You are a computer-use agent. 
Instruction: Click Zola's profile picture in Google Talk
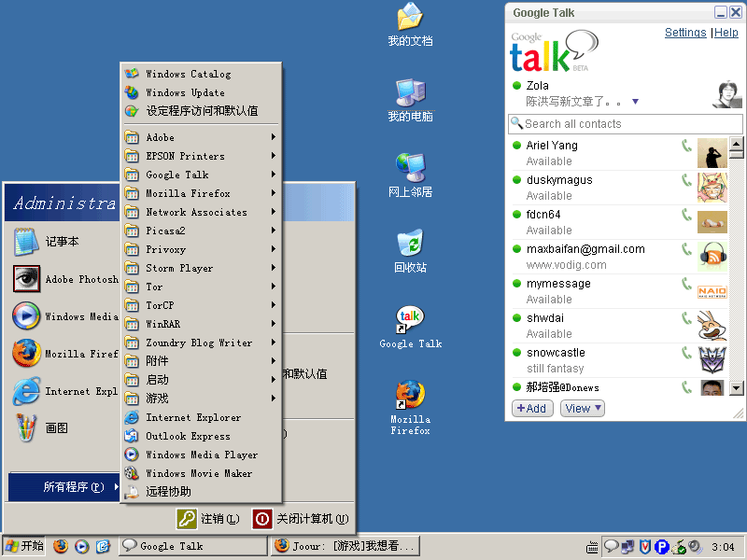pyautogui.click(x=727, y=94)
